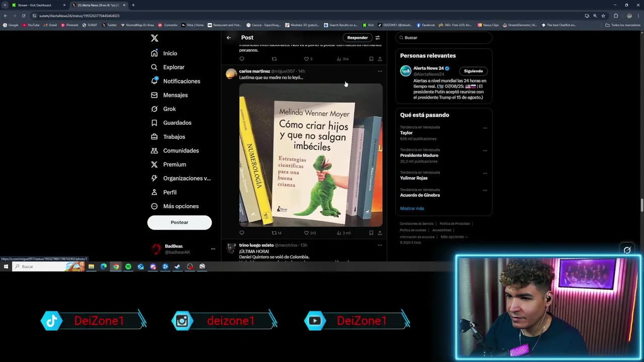Open options dots for Taylor trend
The height and width of the screenshot is (362, 644).
[485, 128]
